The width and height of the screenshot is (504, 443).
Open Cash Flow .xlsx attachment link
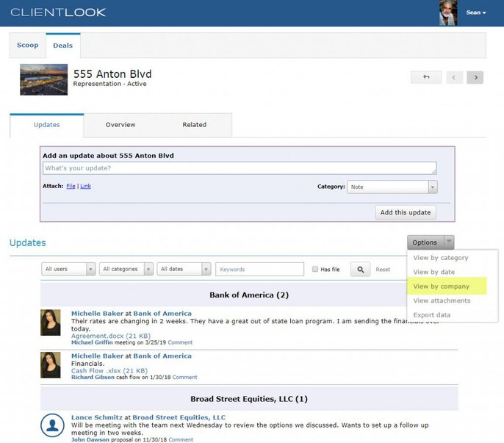click(109, 371)
